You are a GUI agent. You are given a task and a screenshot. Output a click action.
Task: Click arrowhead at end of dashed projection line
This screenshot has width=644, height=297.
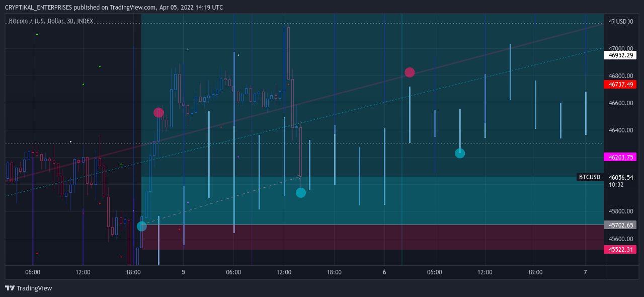tap(299, 177)
